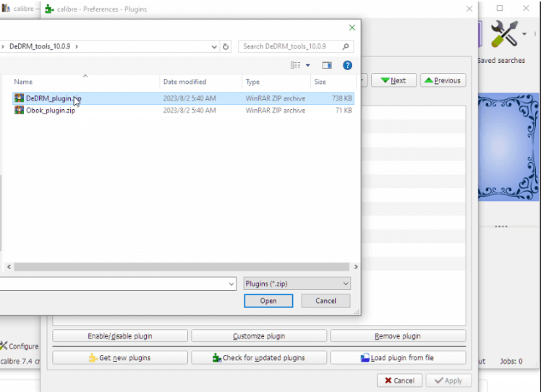The width and height of the screenshot is (541, 392).
Task: Click WinRAR ZIP archive type for DeDRM_plugin.zip
Action: (x=276, y=98)
